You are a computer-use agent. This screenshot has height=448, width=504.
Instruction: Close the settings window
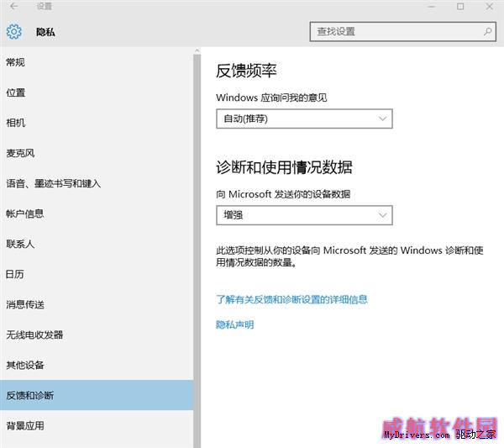coord(489,6)
